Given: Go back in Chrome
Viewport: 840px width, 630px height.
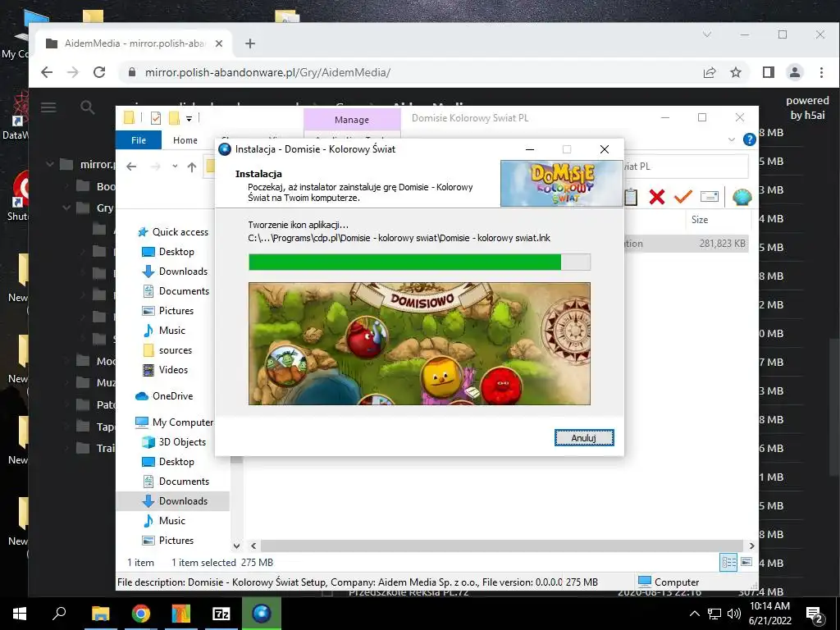Looking at the screenshot, I should pyautogui.click(x=47, y=72).
